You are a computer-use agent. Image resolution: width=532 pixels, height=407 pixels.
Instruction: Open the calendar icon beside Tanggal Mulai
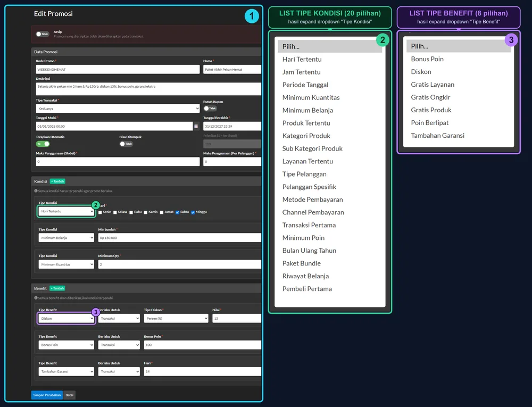pyautogui.click(x=196, y=126)
